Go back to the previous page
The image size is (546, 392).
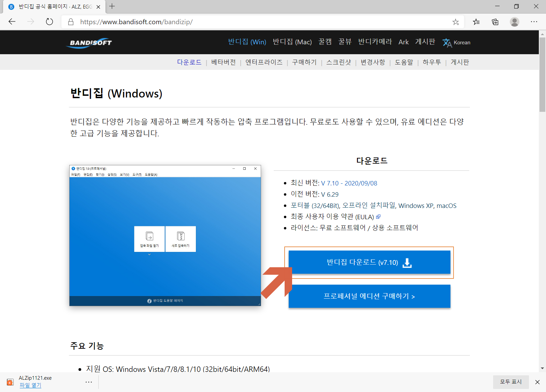pyautogui.click(x=12, y=22)
